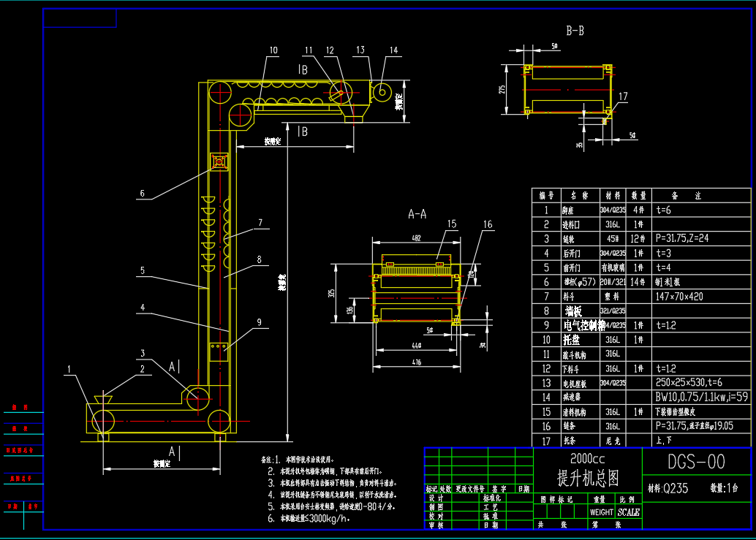Viewport: 756px width, 540px height.
Task: Select the red centerline of vertical column
Action: [219, 256]
